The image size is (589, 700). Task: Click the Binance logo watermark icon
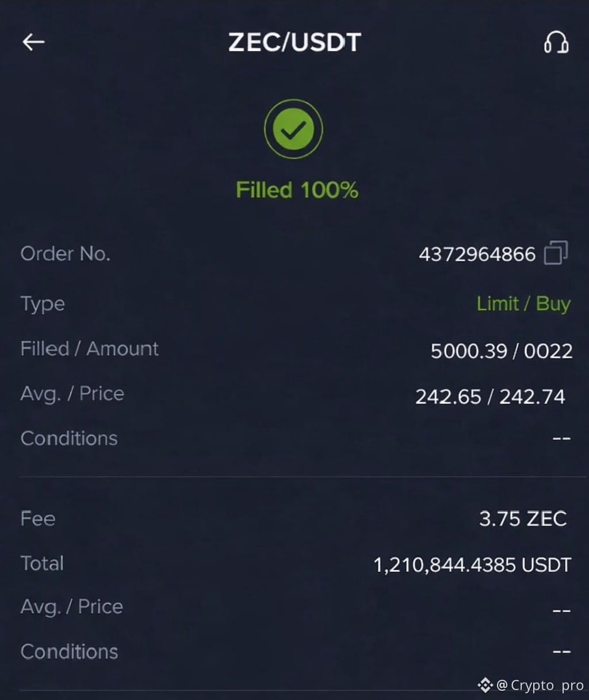[x=485, y=684]
